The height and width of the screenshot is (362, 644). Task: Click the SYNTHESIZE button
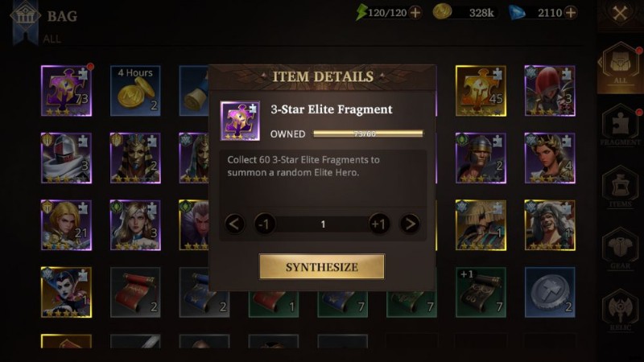coord(321,267)
